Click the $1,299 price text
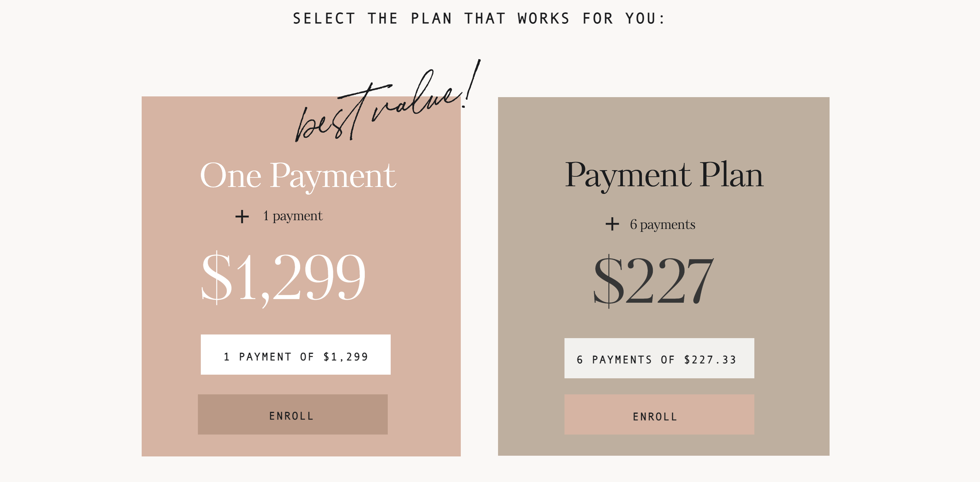The height and width of the screenshot is (482, 980). point(283,278)
